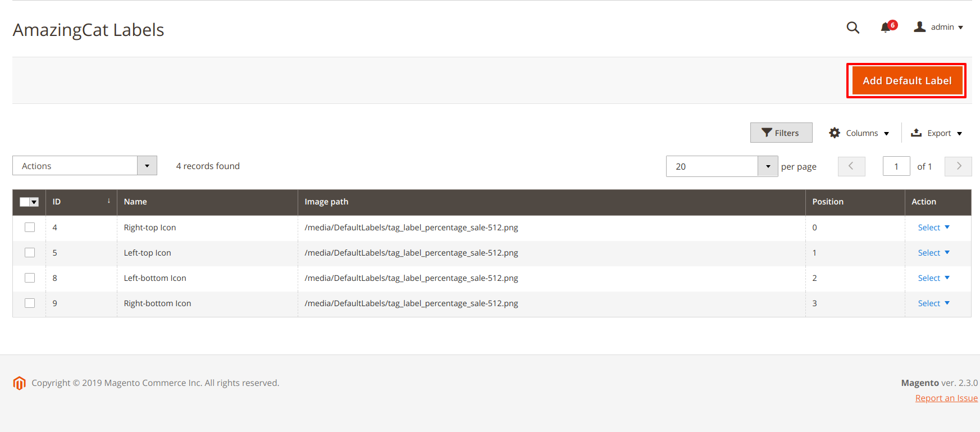Expand the Export dropdown
Image resolution: width=980 pixels, height=432 pixels.
pyautogui.click(x=937, y=133)
